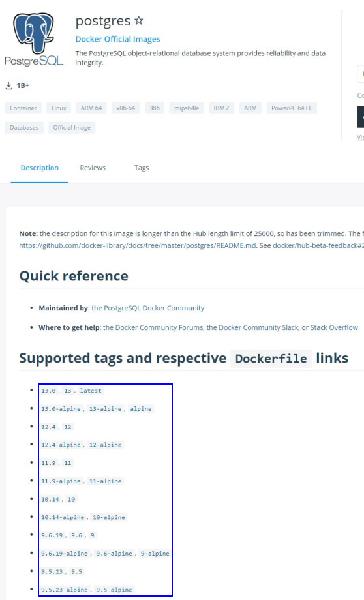Select the 386 tag chip
The height and width of the screenshot is (600, 364).
pos(155,108)
